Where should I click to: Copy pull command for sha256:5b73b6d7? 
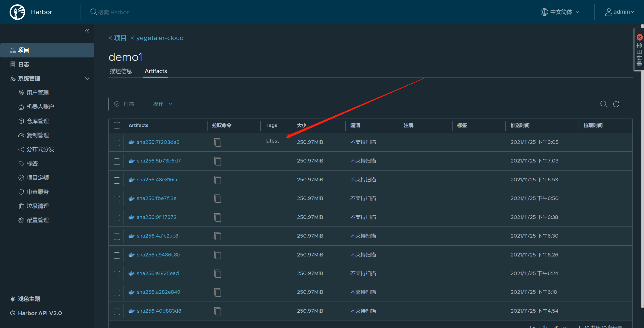pyautogui.click(x=218, y=161)
